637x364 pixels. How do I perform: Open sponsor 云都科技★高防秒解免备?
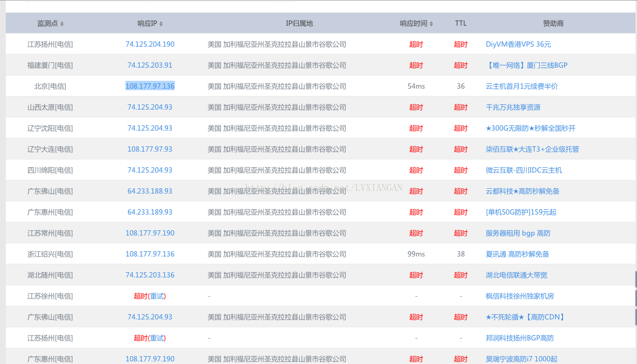[523, 191]
